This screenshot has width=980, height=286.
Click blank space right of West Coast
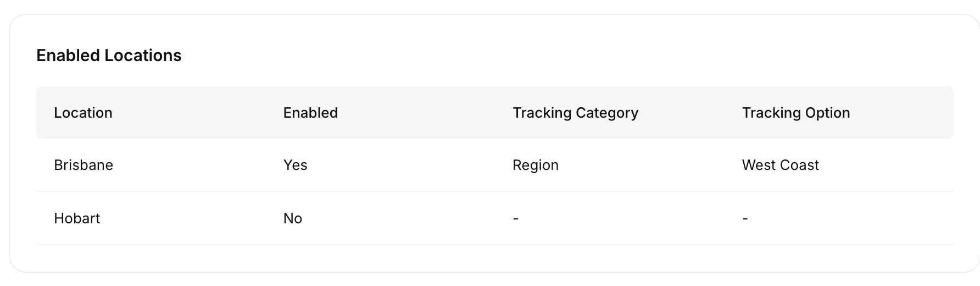(890, 165)
